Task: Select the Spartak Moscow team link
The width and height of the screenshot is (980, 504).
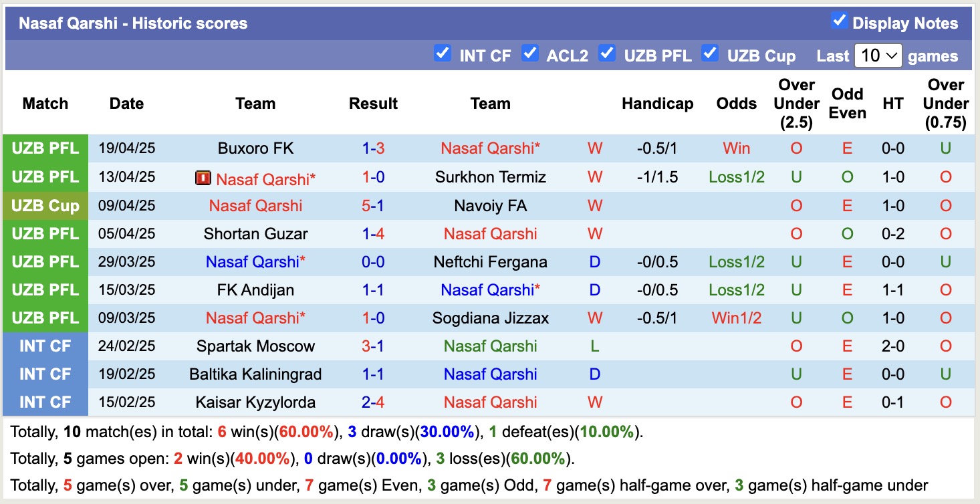Action: click(255, 346)
